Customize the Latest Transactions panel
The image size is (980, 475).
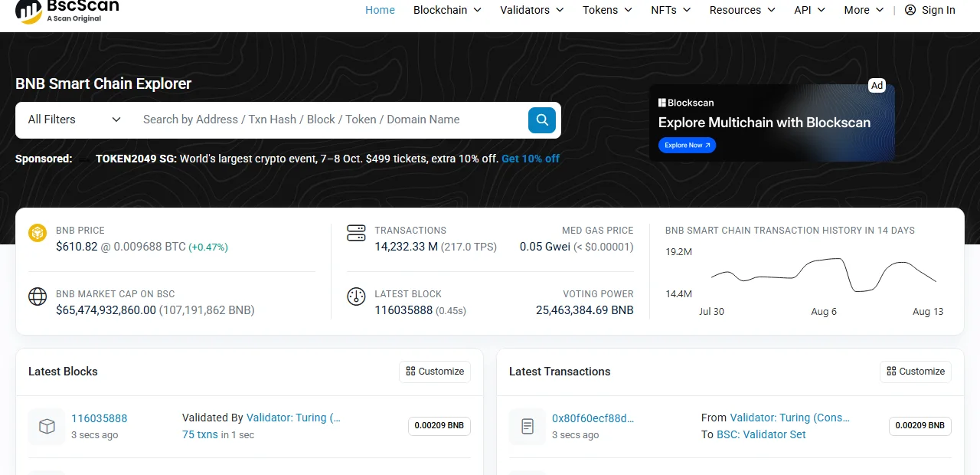pyautogui.click(x=916, y=372)
